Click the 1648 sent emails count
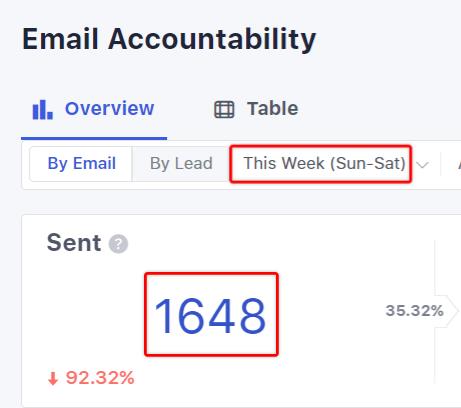 (210, 316)
